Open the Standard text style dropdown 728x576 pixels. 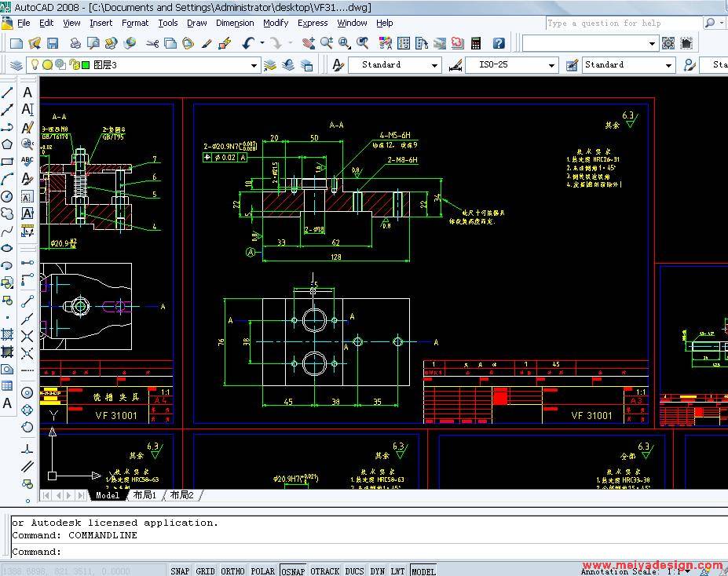pos(434,65)
